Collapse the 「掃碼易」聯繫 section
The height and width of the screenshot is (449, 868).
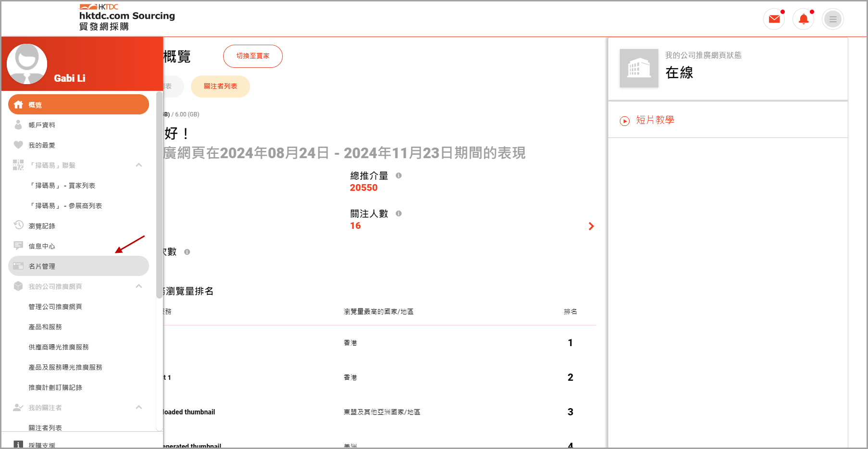pyautogui.click(x=139, y=165)
